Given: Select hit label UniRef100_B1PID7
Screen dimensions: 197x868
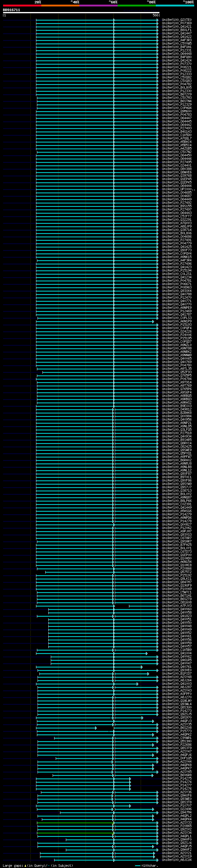Looking at the screenshot, I should [x=177, y=673].
